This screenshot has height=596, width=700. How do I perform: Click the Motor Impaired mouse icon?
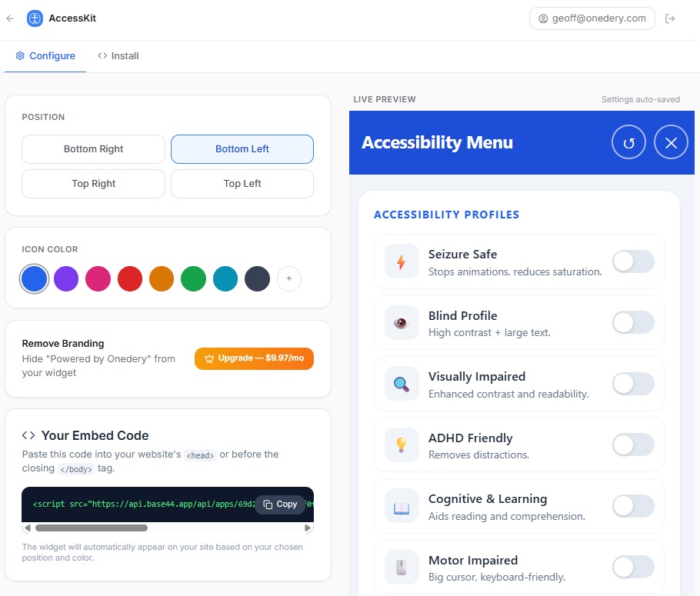(x=402, y=568)
